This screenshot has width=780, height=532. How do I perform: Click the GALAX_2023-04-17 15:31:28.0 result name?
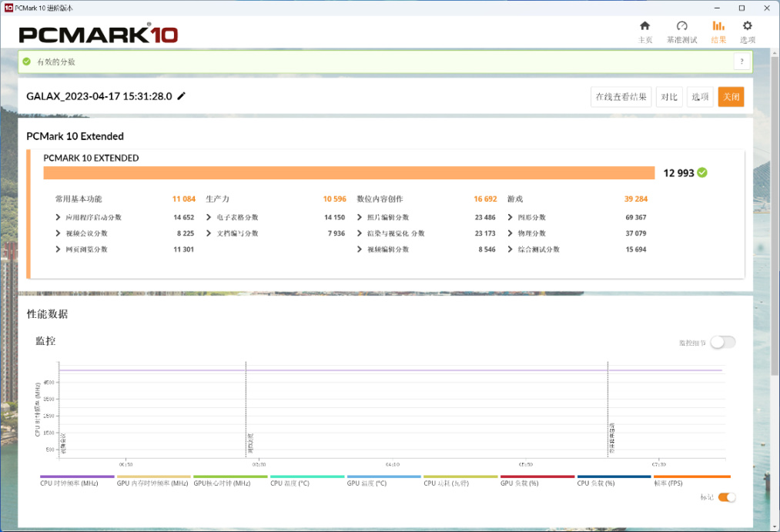[99, 96]
